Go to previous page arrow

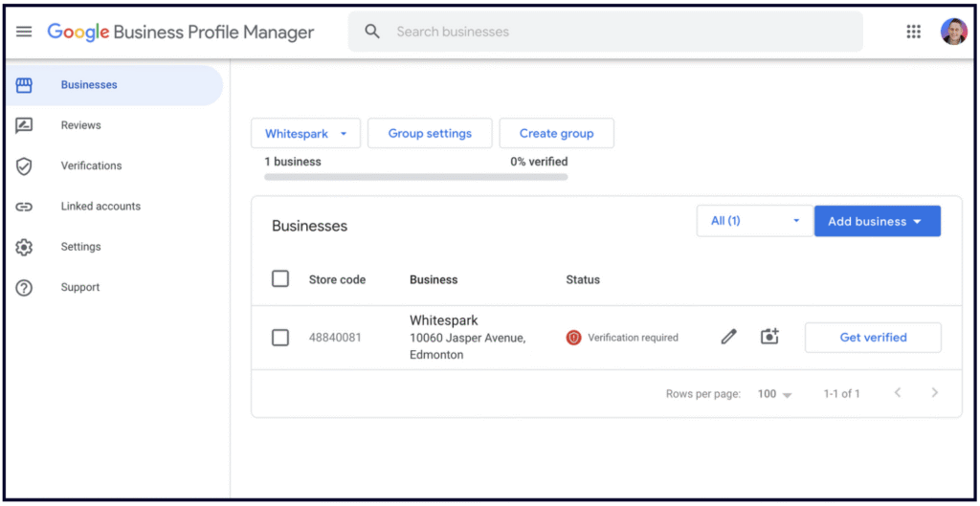point(898,393)
